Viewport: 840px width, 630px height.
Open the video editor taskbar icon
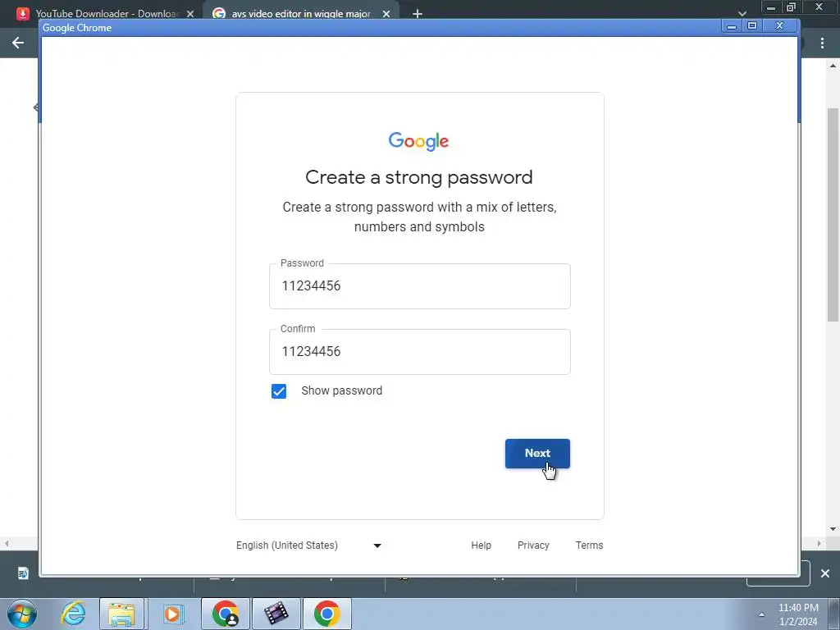pos(276,614)
